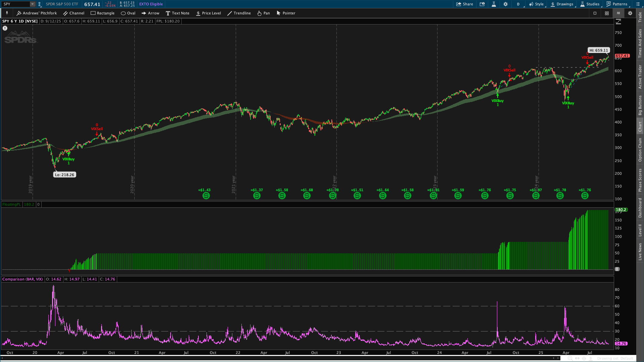Open the SPY symbol dropdown arrow
Viewport: 644px width, 362px height.
(33, 4)
